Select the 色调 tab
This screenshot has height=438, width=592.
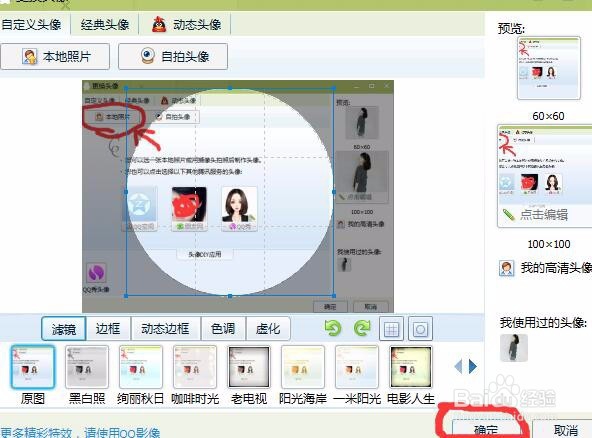tap(224, 329)
